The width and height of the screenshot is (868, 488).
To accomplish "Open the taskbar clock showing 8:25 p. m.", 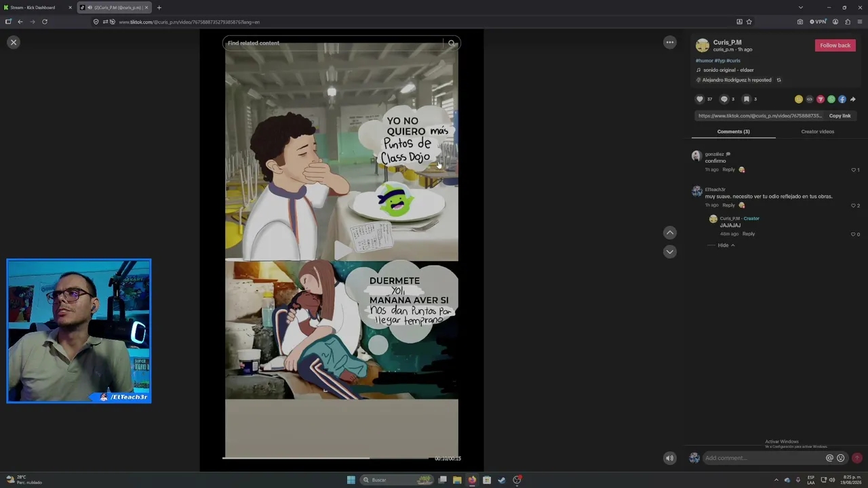I will coord(852,480).
